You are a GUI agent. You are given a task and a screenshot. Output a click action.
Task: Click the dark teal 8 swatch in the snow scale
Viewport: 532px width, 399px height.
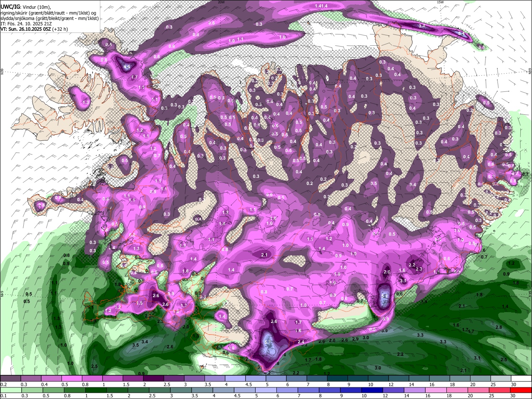point(337,379)
